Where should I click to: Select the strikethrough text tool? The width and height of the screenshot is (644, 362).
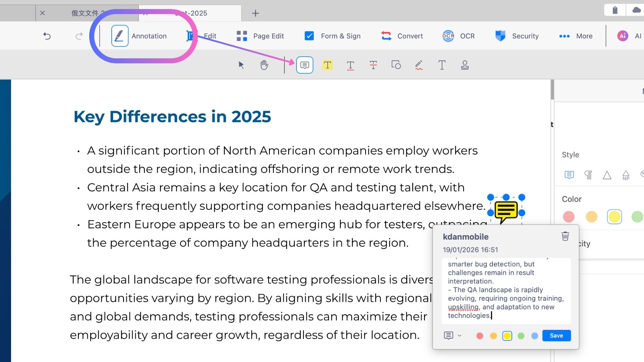click(x=373, y=65)
